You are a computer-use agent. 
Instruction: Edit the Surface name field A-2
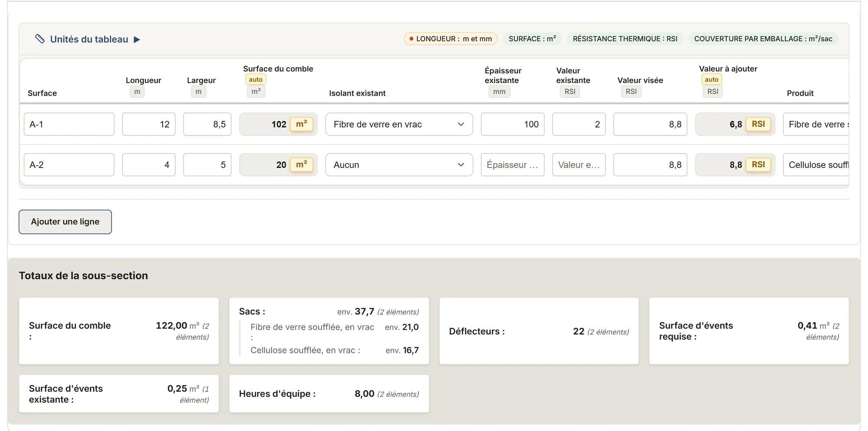[x=69, y=165]
